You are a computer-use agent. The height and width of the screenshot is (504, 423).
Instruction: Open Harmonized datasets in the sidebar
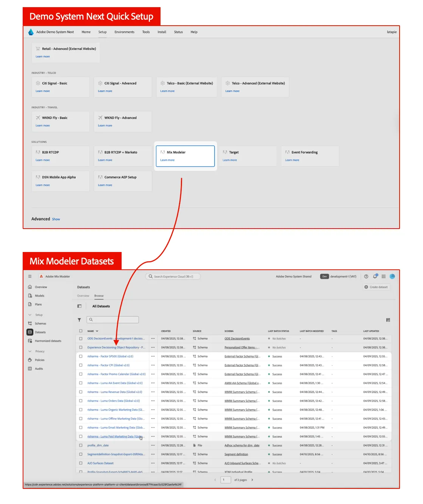(x=48, y=341)
